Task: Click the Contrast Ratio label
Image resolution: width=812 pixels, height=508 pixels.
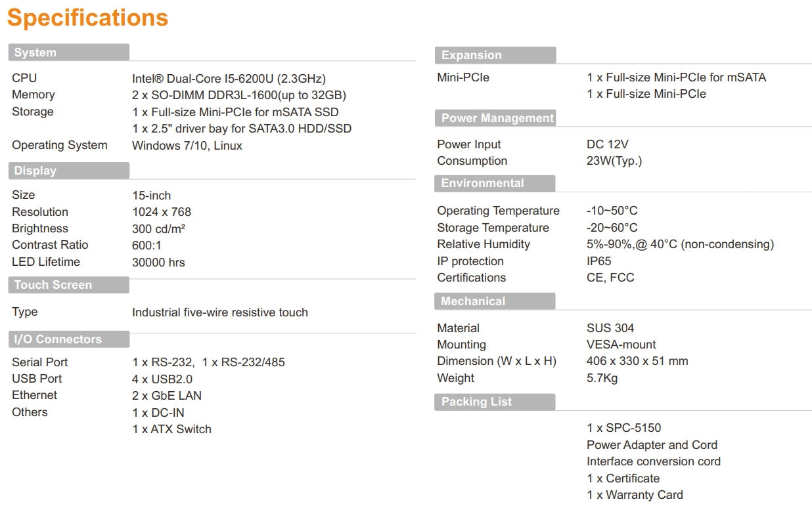Action: [x=50, y=245]
